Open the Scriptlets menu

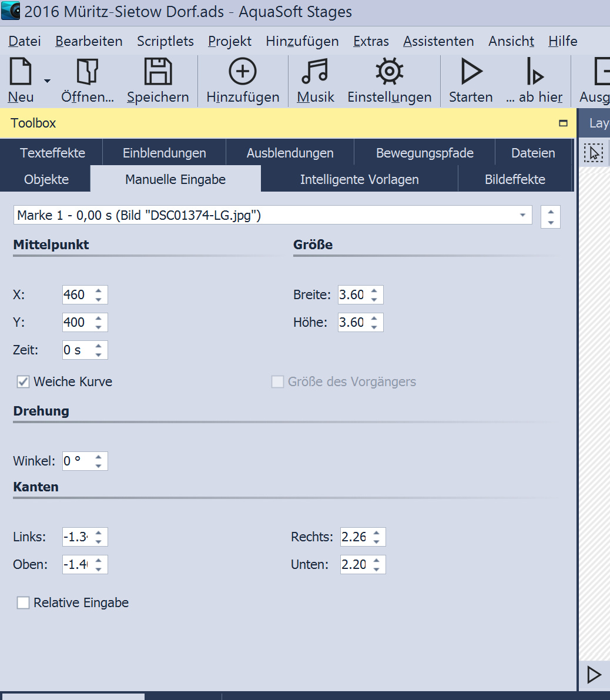tap(165, 41)
